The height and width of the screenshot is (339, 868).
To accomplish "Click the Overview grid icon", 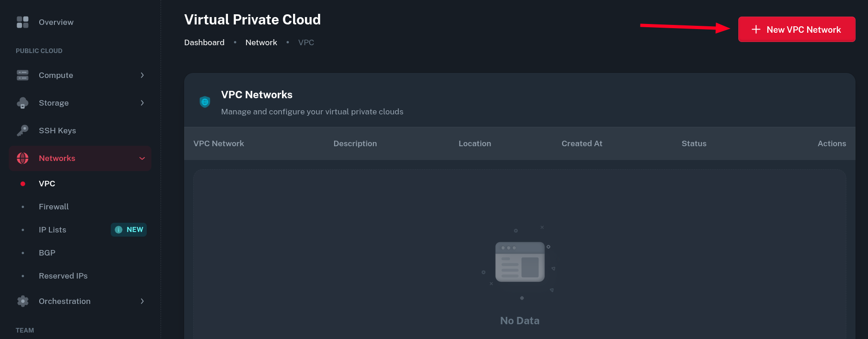I will (x=23, y=22).
